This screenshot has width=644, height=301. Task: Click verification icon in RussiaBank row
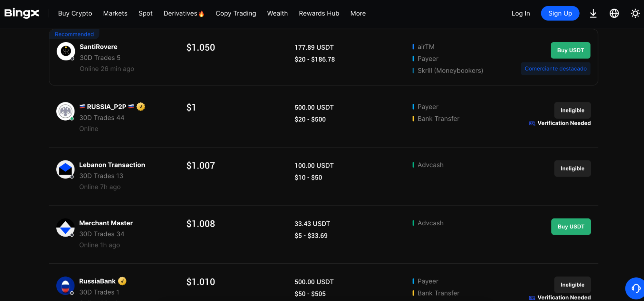(532, 298)
